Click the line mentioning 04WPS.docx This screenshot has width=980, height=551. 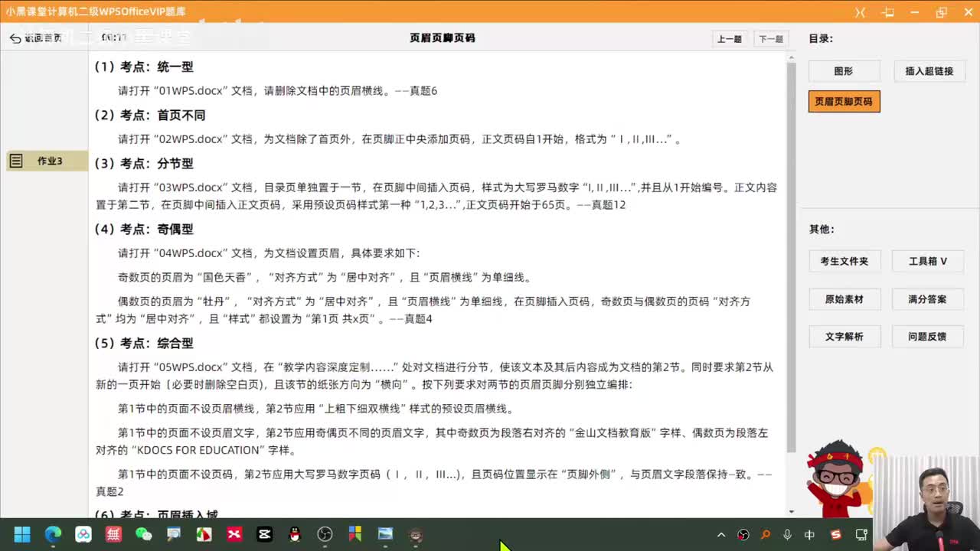click(x=269, y=253)
